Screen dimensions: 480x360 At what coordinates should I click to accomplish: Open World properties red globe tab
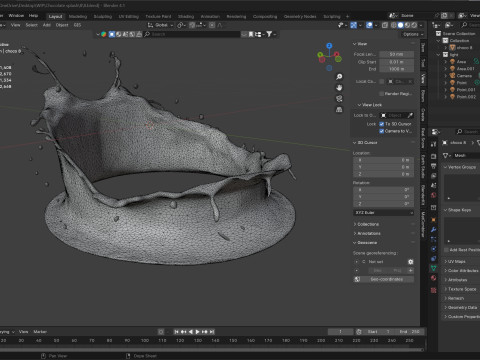click(433, 195)
